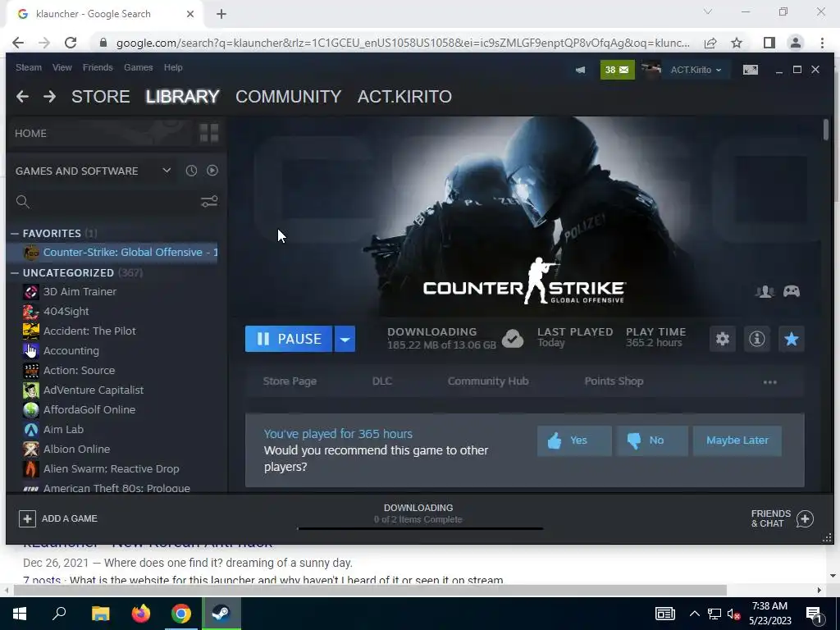Image resolution: width=840 pixels, height=630 pixels.
Task: Open the taskbar notification center icon
Action: tap(815, 614)
